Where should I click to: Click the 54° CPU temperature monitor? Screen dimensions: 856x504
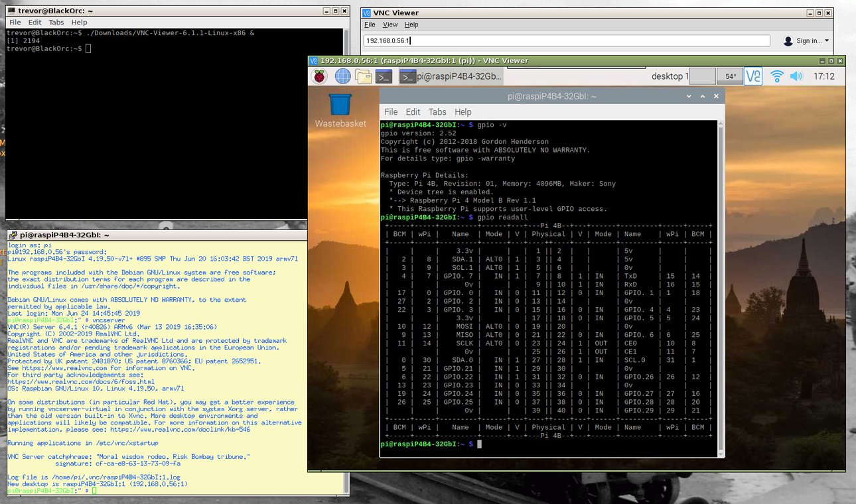coord(730,76)
